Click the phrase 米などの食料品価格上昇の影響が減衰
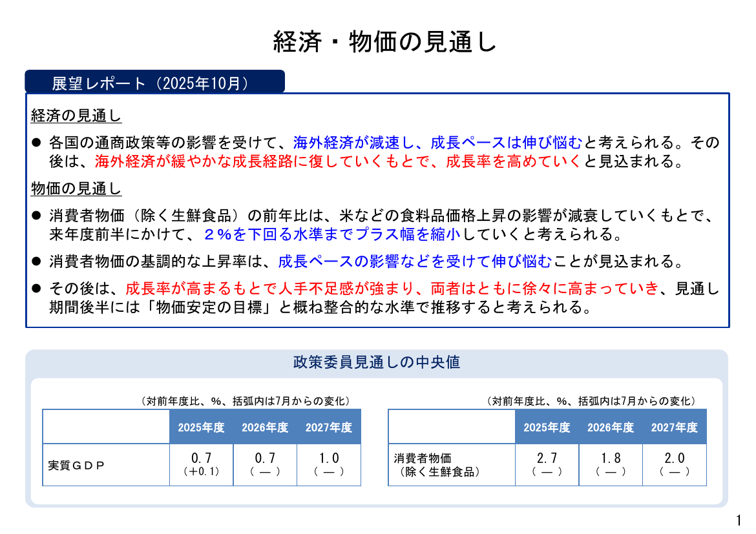This screenshot has width=756, height=534. coord(468,216)
